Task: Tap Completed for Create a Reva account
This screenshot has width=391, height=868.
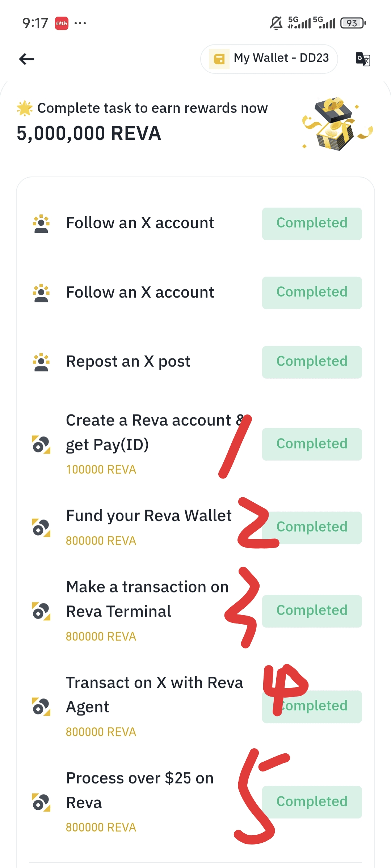Action: tap(312, 444)
